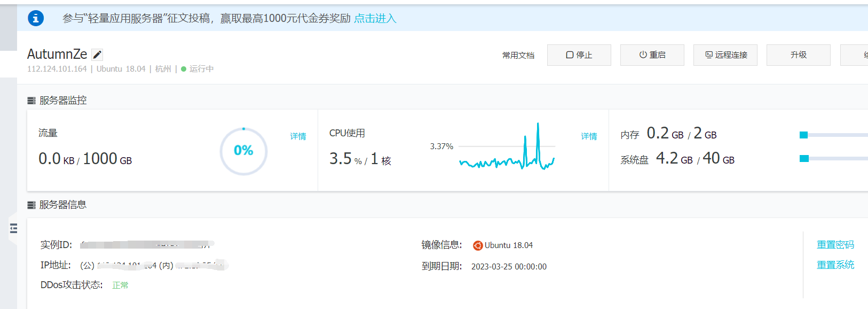Open 常用文档 link
Viewport: 868px width, 309px height.
click(x=518, y=55)
